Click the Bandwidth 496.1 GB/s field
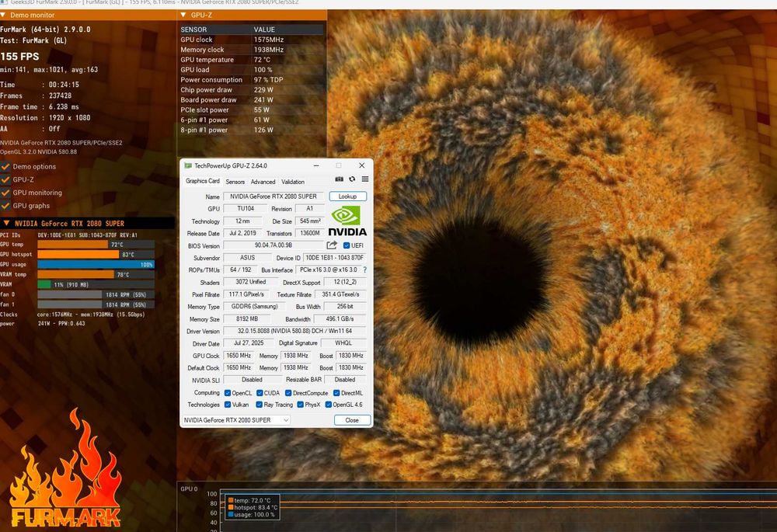 [x=340, y=319]
